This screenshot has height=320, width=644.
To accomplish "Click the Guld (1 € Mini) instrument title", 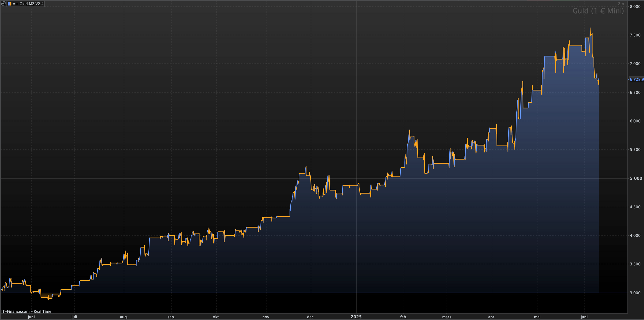I will click(598, 11).
